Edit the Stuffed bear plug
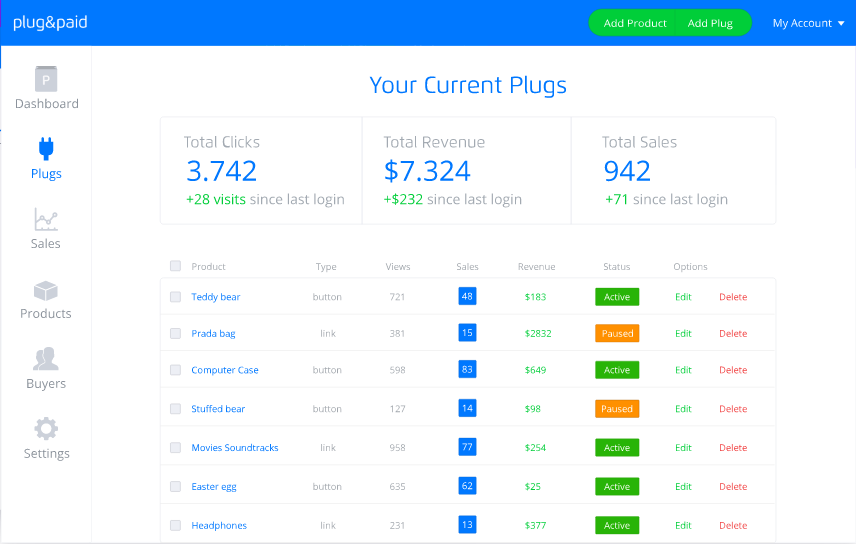The width and height of the screenshot is (856, 544). pyautogui.click(x=683, y=409)
